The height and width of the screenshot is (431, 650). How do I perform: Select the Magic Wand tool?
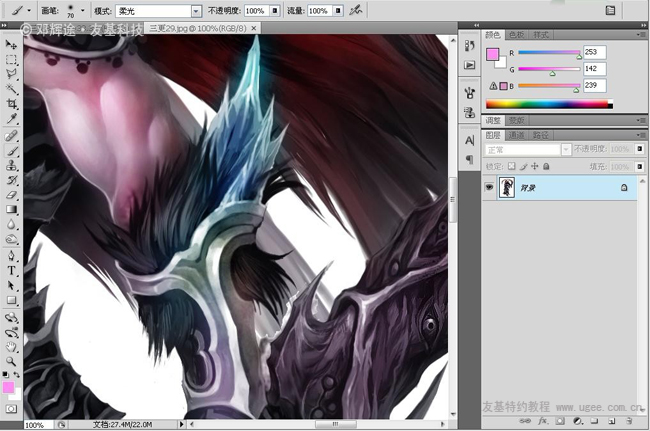[x=11, y=89]
